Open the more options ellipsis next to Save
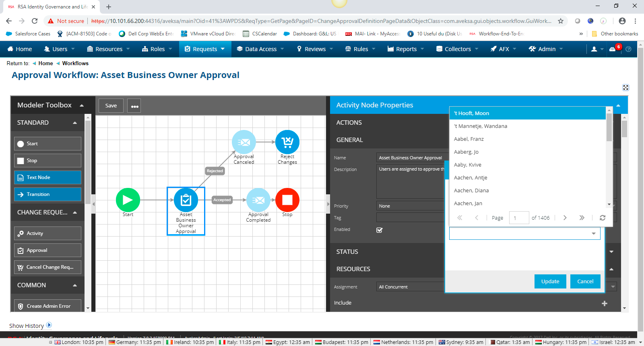This screenshot has height=346, width=644. pyautogui.click(x=134, y=106)
